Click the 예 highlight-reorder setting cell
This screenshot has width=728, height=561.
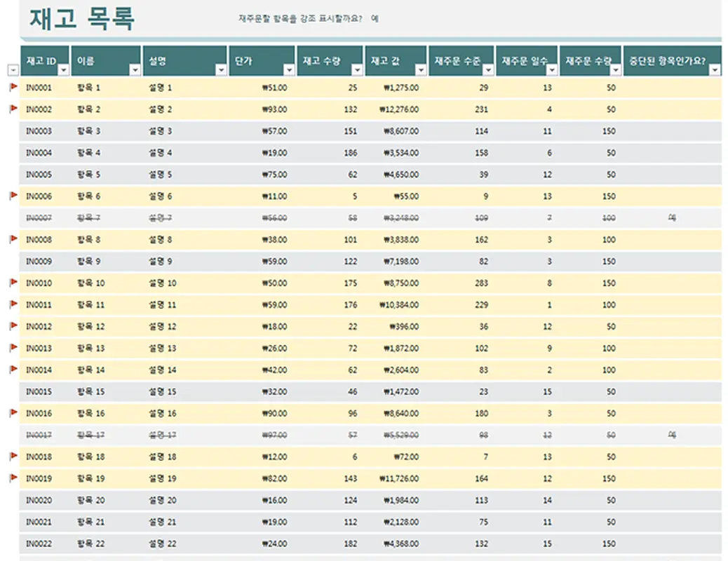point(375,18)
